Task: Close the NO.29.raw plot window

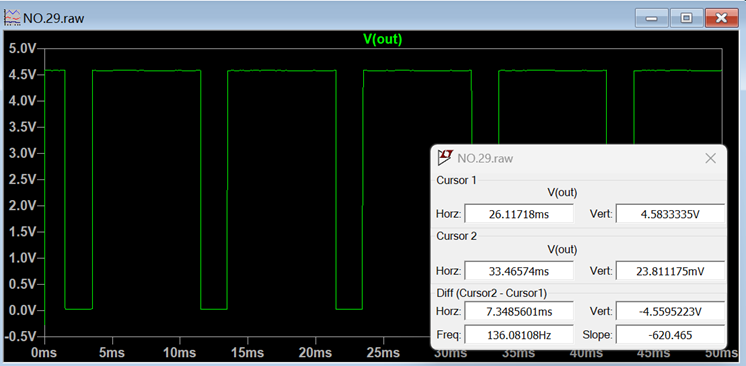Action: 721,18
